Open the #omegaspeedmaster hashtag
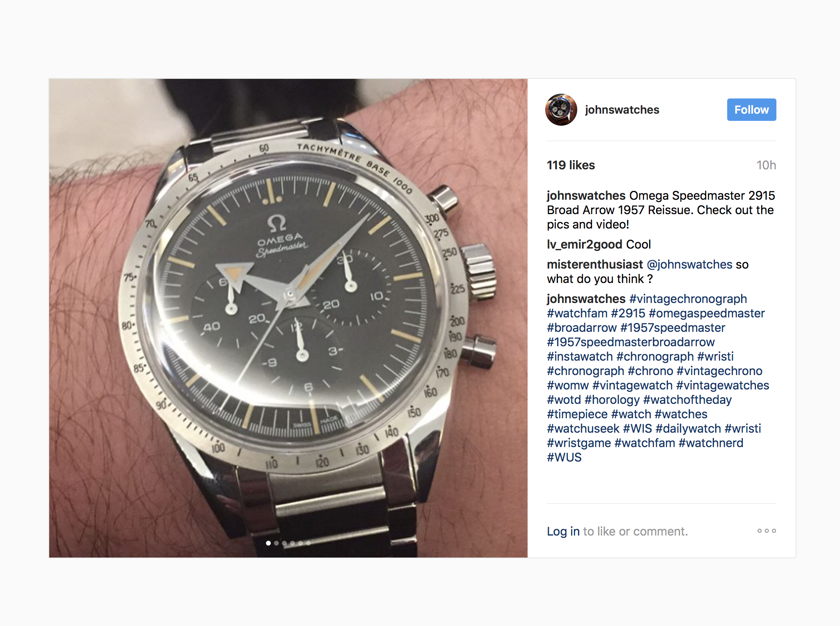 tap(707, 313)
